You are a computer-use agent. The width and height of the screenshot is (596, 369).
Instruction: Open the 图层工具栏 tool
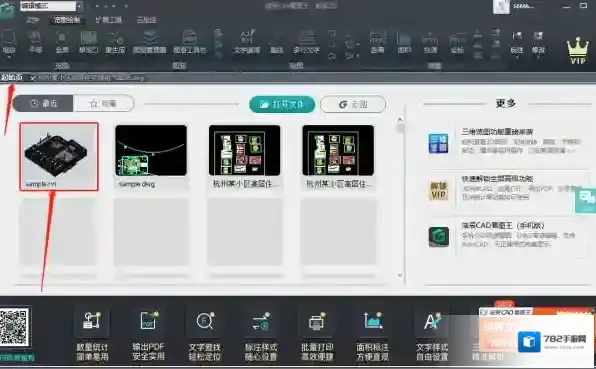click(x=190, y=42)
